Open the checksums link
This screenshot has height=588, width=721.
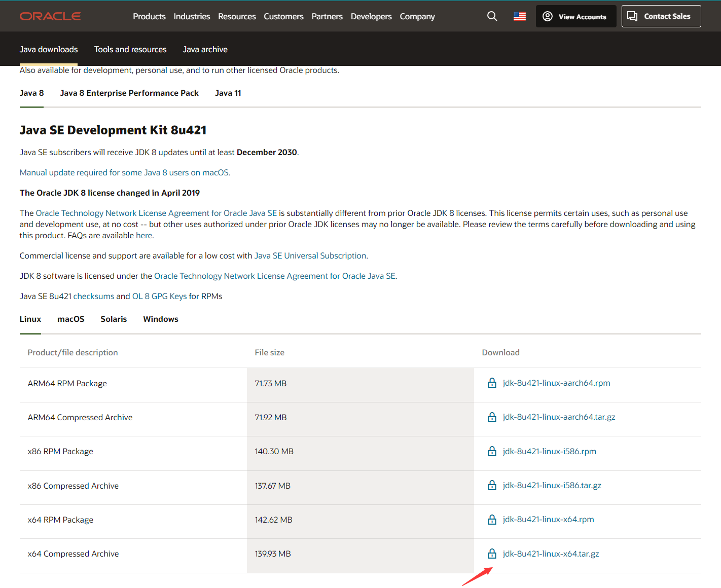point(94,296)
